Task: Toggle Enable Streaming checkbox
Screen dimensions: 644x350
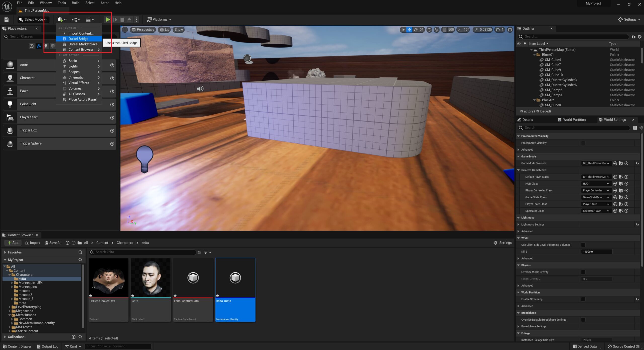Action: 583,299
